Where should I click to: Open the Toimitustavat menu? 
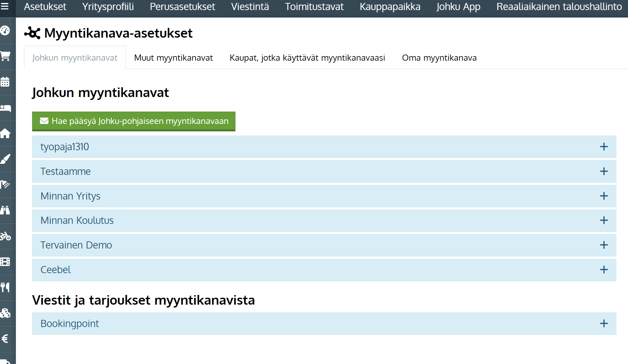click(x=314, y=6)
